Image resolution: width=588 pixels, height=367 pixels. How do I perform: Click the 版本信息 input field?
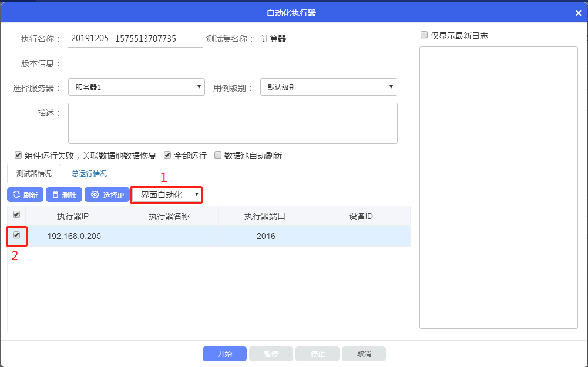pos(231,63)
